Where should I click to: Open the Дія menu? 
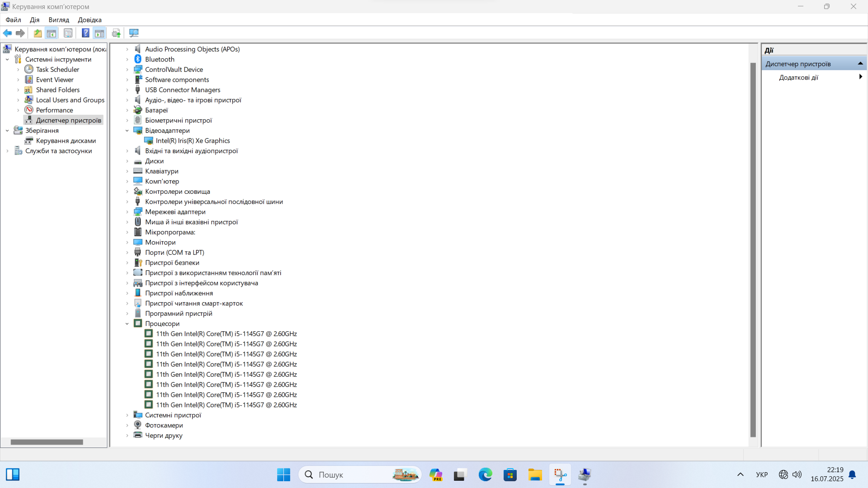(x=34, y=20)
